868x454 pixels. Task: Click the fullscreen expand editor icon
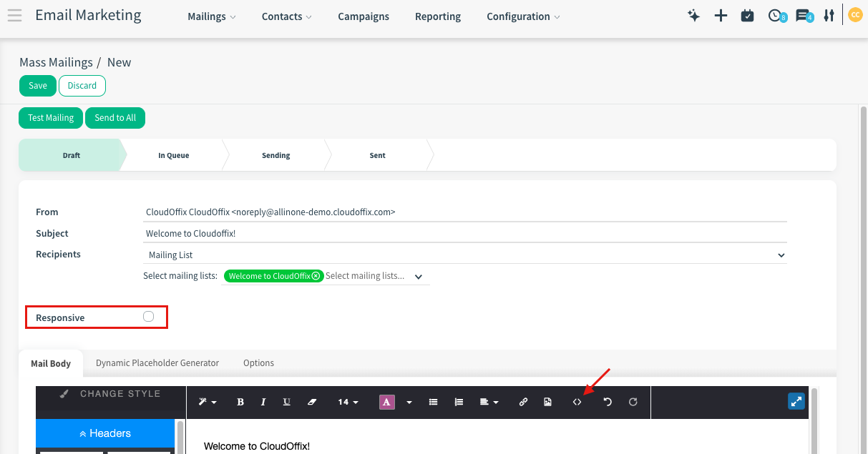[x=796, y=401]
